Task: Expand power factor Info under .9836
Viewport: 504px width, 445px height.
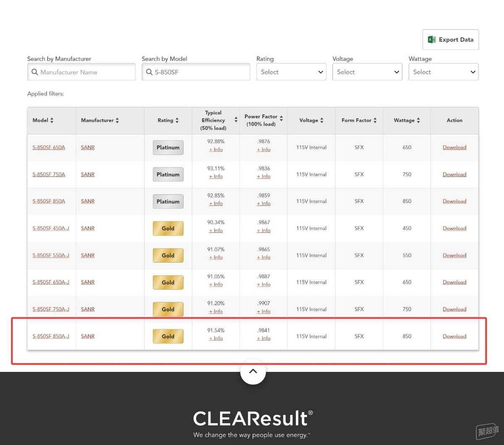Action: click(x=264, y=176)
